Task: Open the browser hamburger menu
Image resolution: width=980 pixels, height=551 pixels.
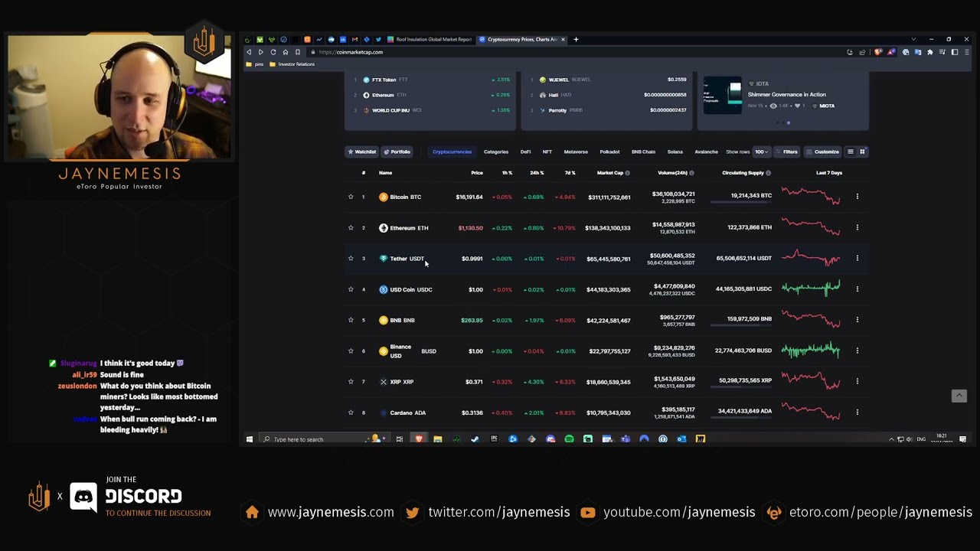Action: click(x=966, y=52)
